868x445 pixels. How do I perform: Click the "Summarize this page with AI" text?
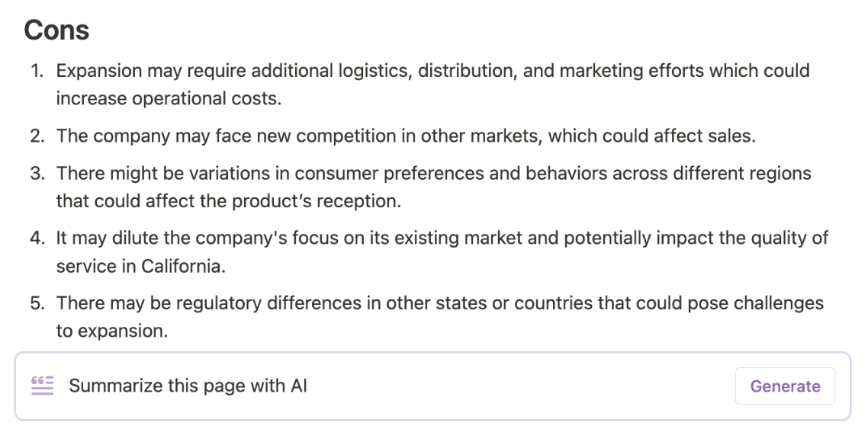pos(188,386)
